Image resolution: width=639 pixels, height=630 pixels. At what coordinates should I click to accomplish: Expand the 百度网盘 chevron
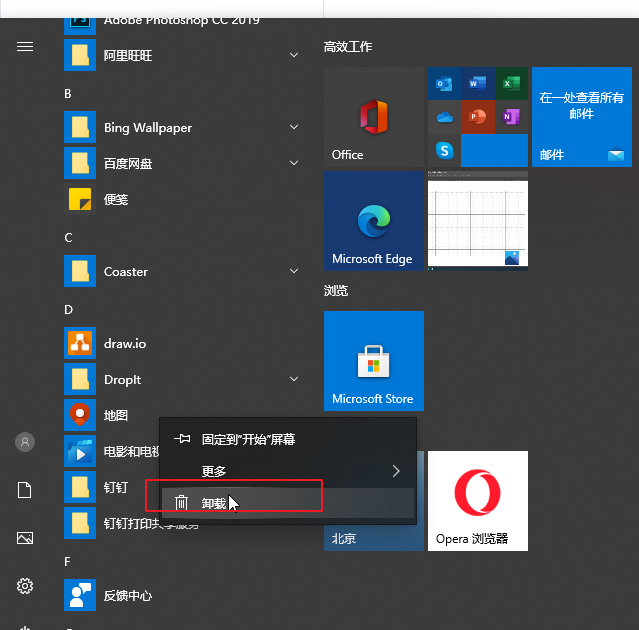tap(294, 163)
